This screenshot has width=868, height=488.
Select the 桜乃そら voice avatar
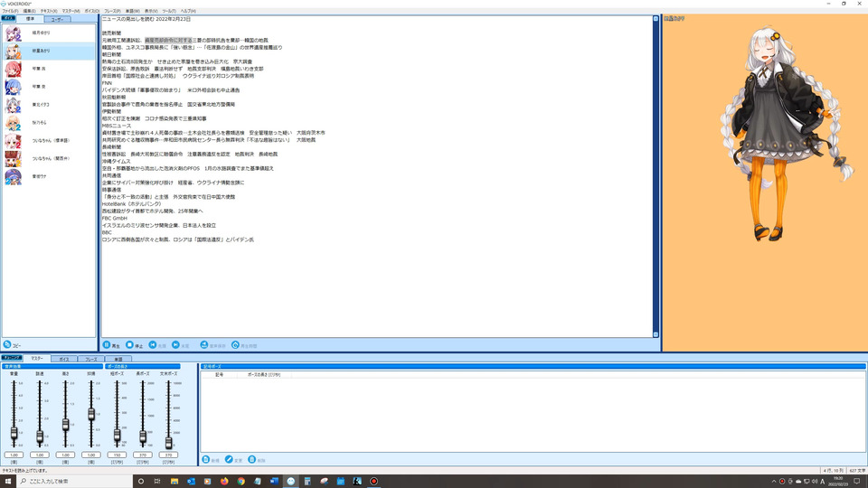click(13, 123)
